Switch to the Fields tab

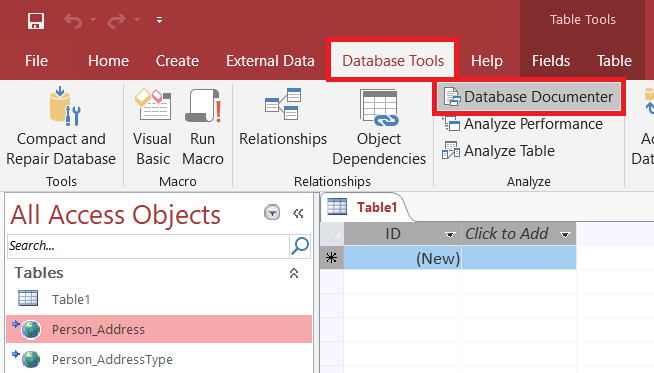point(551,61)
